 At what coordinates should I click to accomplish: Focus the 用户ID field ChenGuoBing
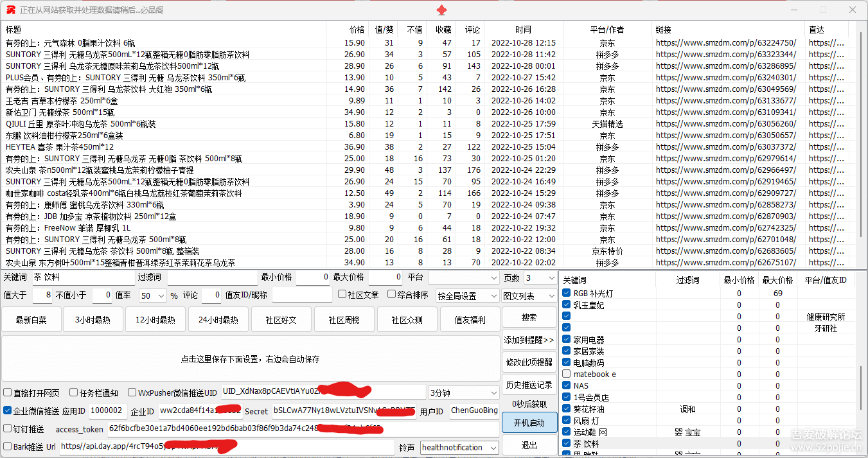tap(474, 410)
